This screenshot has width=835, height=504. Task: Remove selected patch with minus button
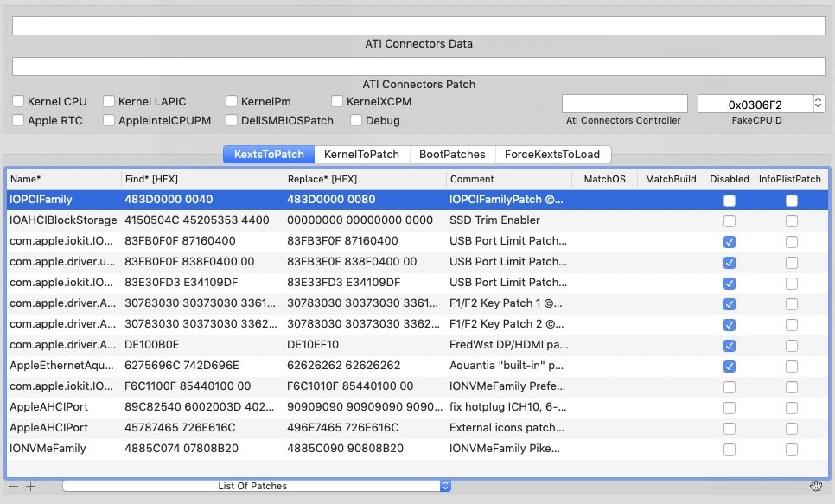point(13,486)
